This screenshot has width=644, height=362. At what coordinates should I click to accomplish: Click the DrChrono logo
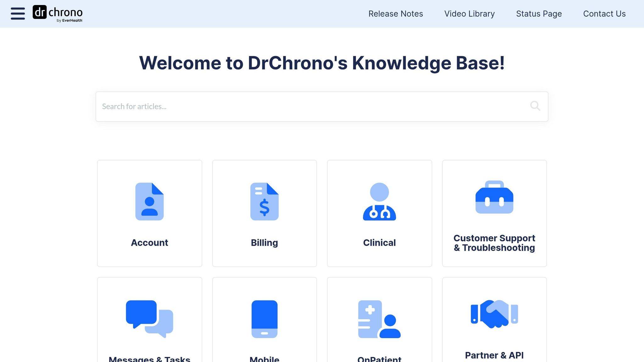58,14
